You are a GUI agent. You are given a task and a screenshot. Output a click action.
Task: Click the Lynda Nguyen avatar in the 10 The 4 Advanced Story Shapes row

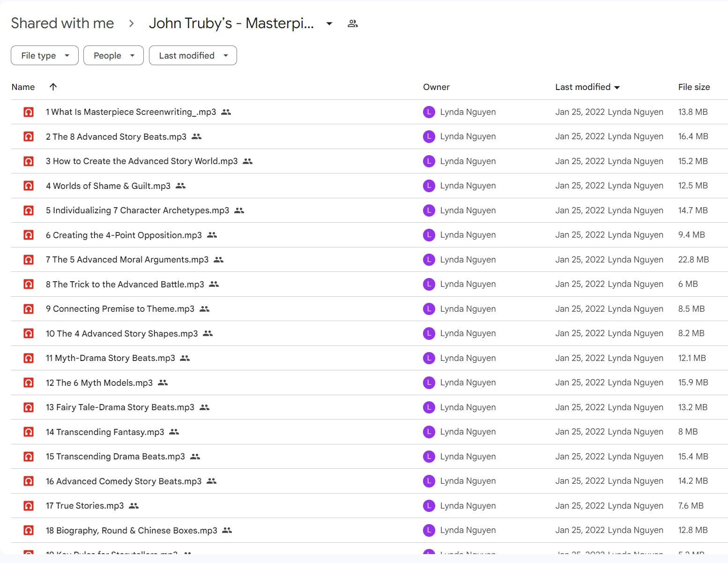tap(429, 333)
